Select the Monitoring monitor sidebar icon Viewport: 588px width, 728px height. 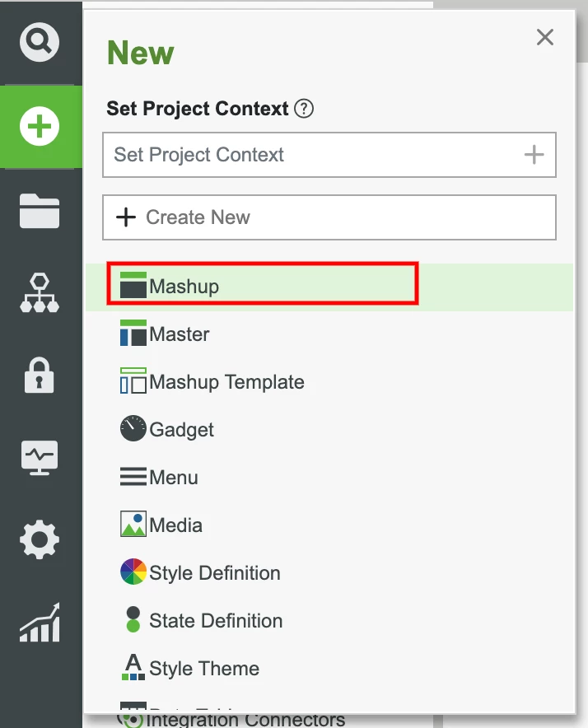coord(40,458)
